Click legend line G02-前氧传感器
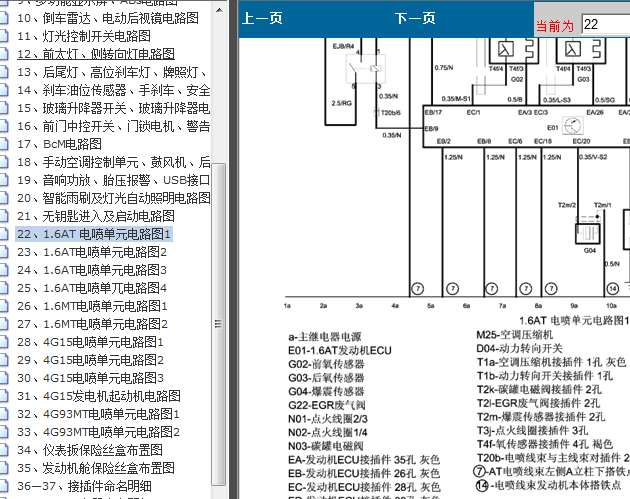The image size is (630, 499). [x=326, y=364]
